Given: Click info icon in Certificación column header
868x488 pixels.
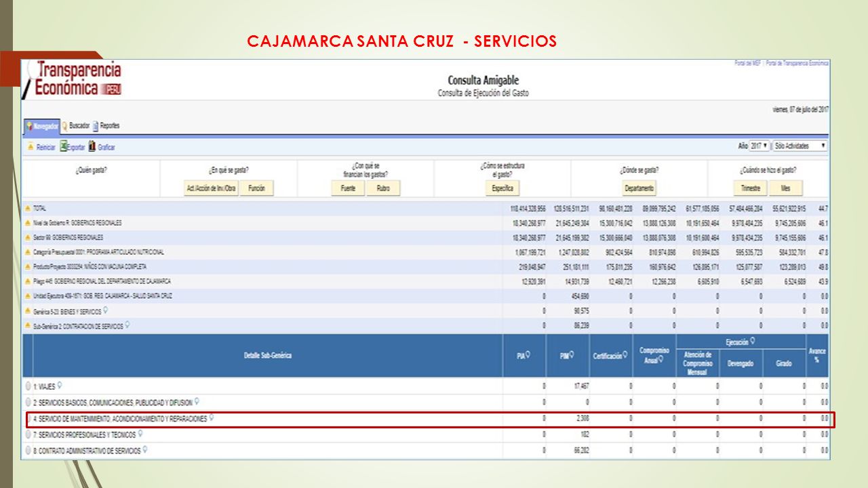Looking at the screenshot, I should [x=625, y=354].
